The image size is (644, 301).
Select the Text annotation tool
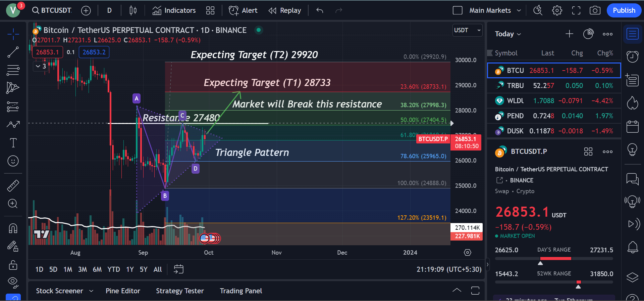point(13,143)
